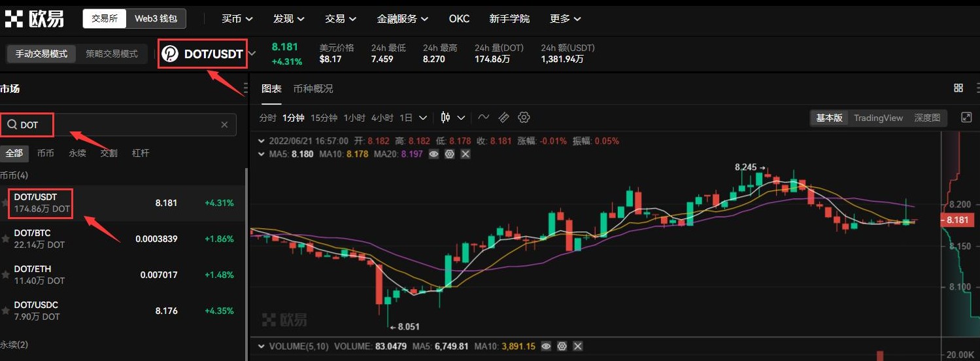This screenshot has width=980, height=361.
Task: Open the 交易 dropdown menu
Action: (341, 18)
